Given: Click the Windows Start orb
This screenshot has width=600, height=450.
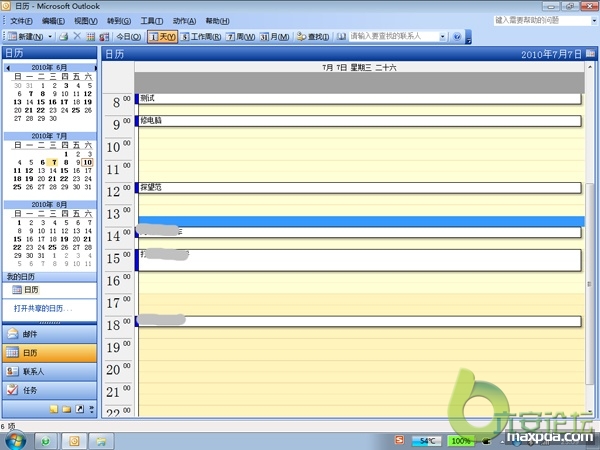Looking at the screenshot, I should pos(17,440).
